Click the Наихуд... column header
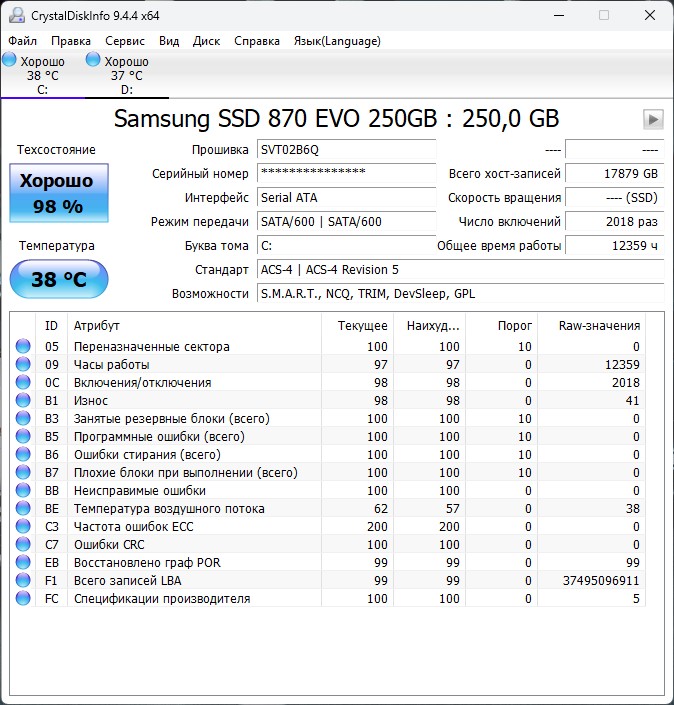This screenshot has width=674, height=705. 429,326
